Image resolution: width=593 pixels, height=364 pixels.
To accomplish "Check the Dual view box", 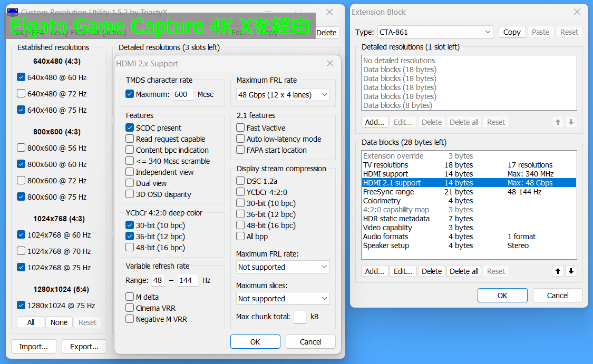I will click(130, 183).
